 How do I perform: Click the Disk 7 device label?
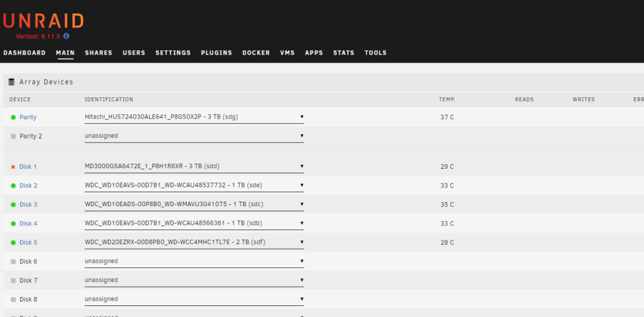tap(28, 280)
